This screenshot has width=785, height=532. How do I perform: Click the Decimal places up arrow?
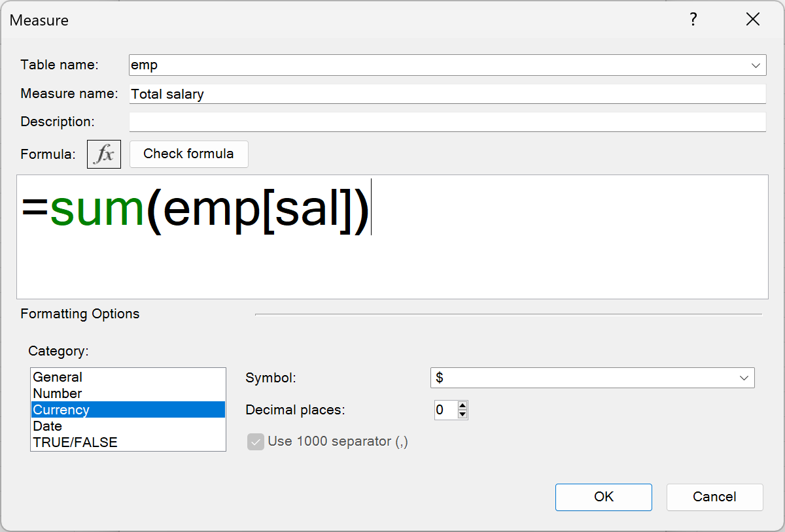click(x=462, y=406)
